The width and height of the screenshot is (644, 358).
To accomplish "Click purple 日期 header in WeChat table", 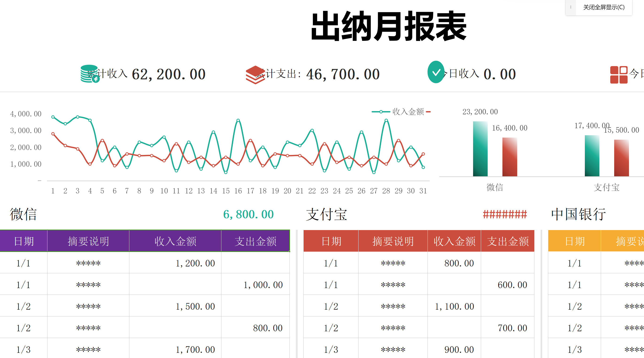I will click(23, 241).
